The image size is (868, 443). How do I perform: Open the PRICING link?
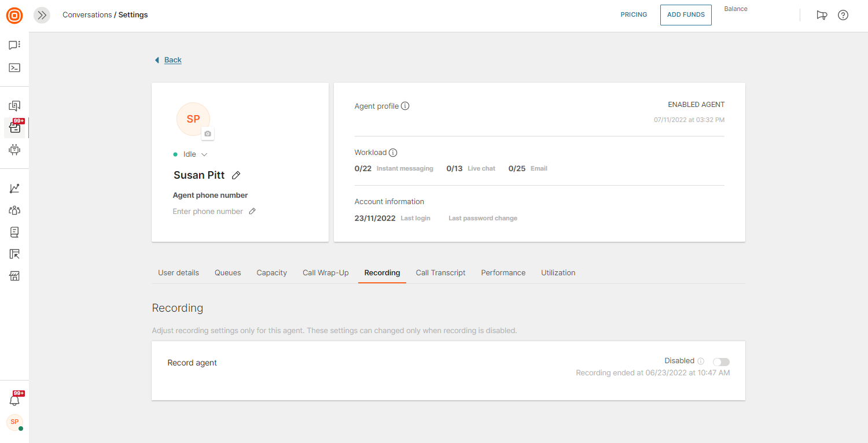tap(634, 15)
